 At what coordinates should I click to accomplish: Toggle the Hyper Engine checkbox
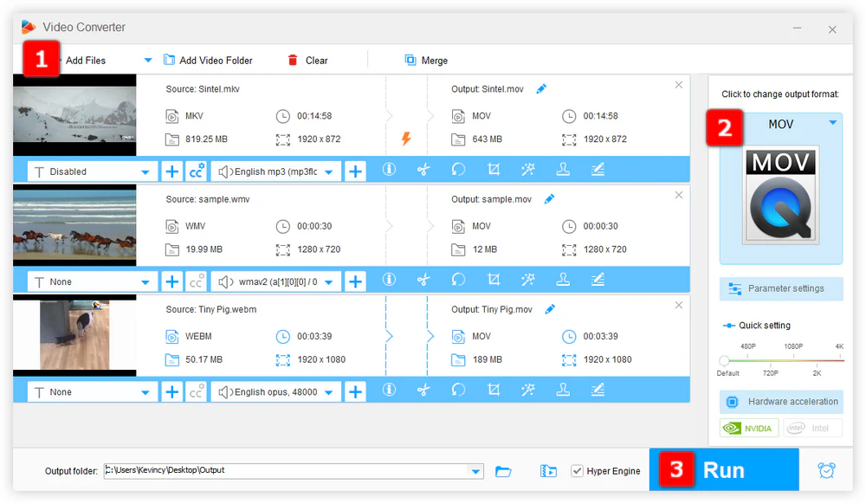click(x=577, y=471)
